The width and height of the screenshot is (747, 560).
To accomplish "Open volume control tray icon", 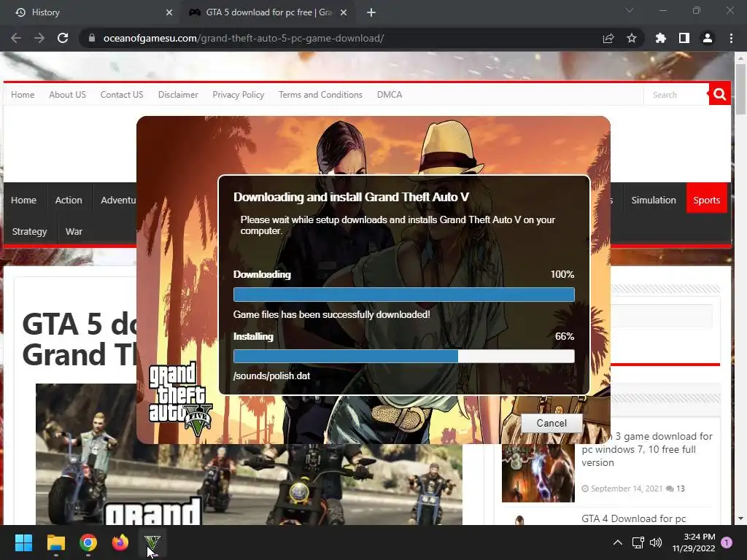I will click(x=656, y=542).
